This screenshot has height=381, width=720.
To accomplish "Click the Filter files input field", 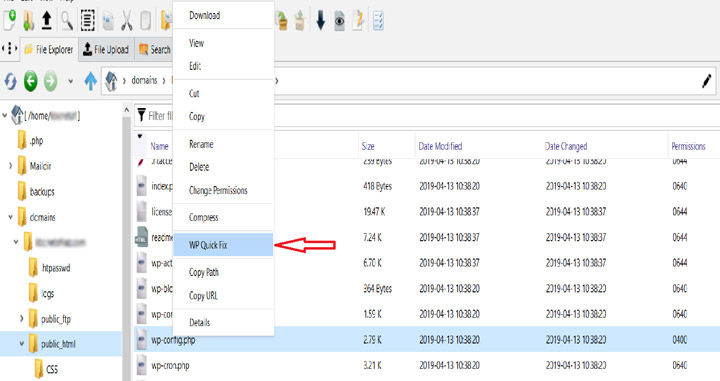I will (427, 115).
